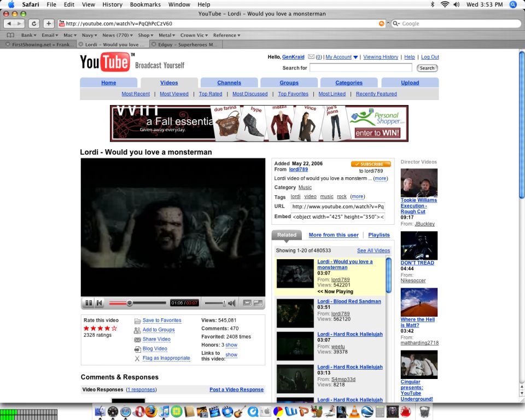Show Links to this video
The width and height of the screenshot is (525, 420).
point(231,355)
